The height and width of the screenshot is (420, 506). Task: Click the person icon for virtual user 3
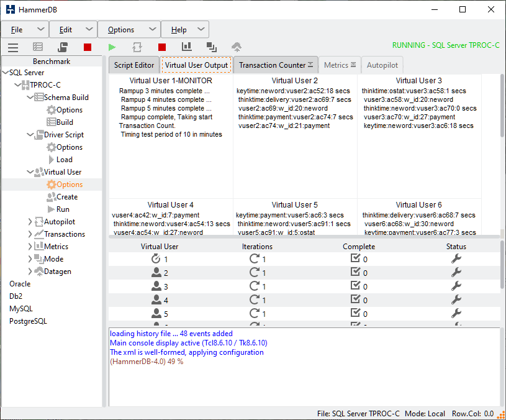[156, 286]
